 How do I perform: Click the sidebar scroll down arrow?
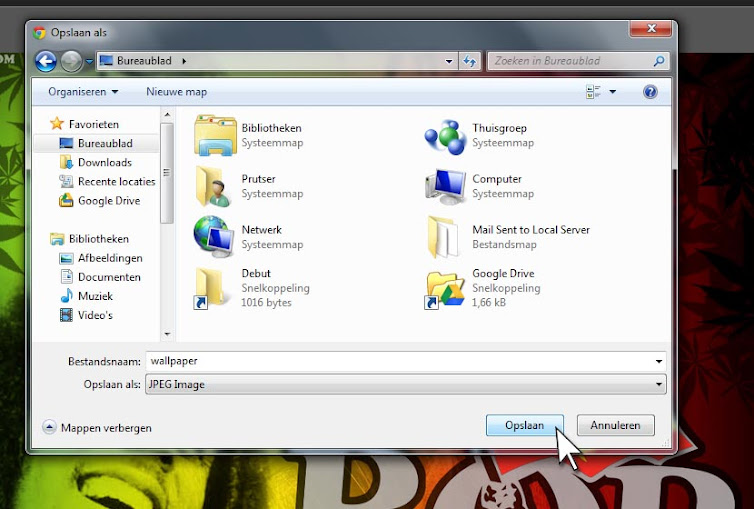(x=167, y=334)
